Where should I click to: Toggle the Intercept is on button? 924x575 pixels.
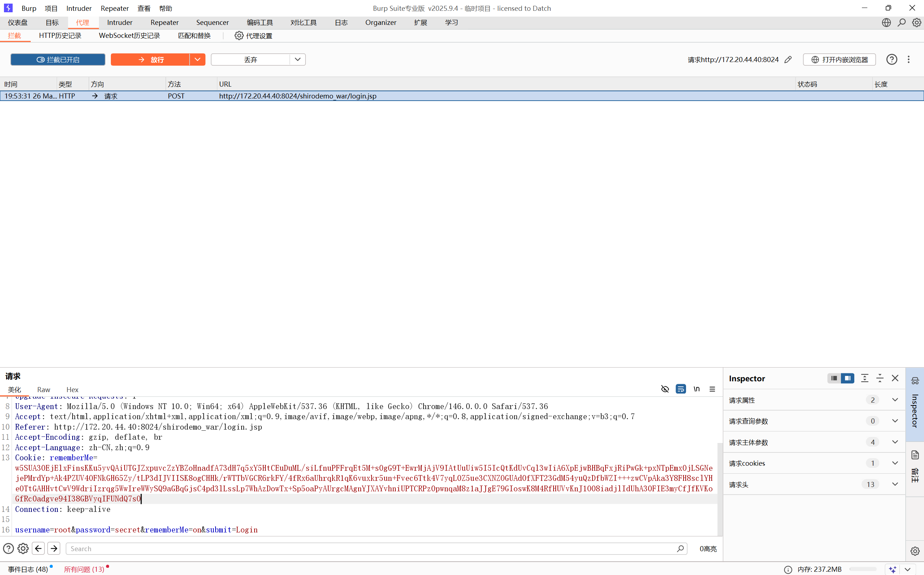58,60
